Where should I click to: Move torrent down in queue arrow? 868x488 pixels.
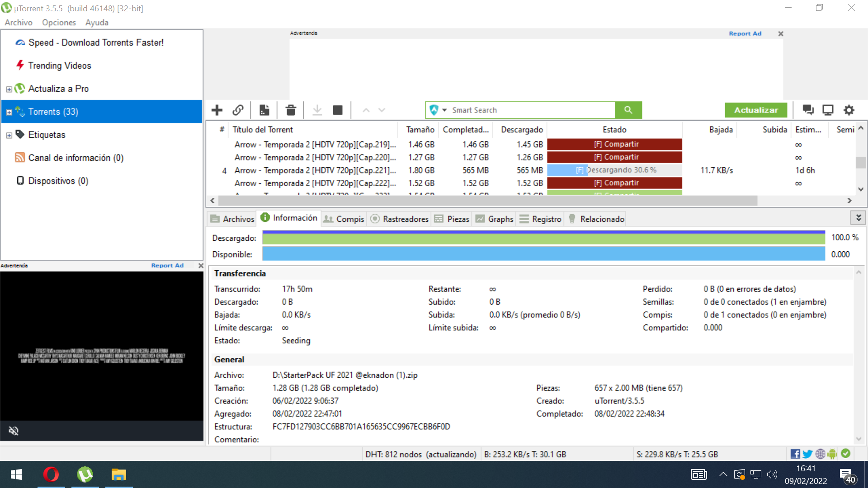click(382, 110)
